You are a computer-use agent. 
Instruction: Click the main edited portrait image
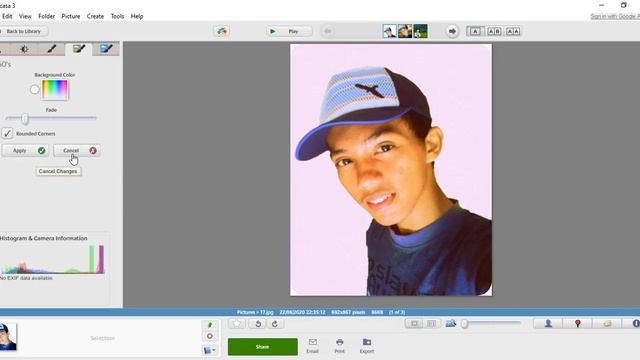pos(391,170)
